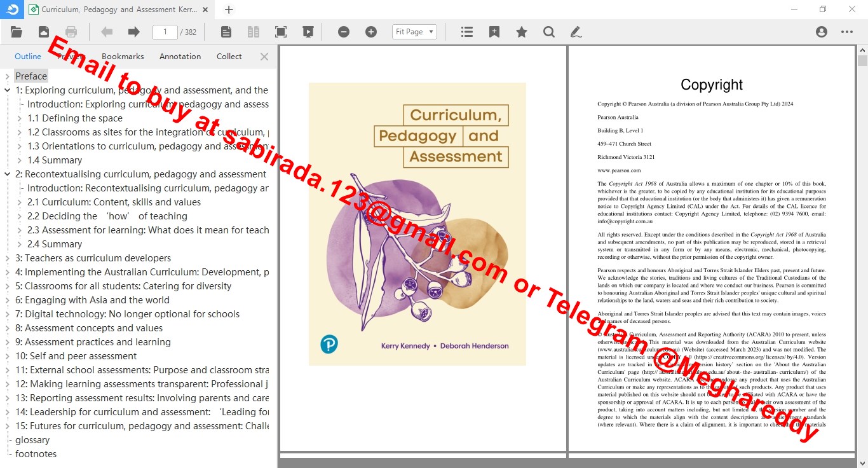Open the footnotes outline entry
Image resolution: width=868 pixels, height=468 pixels.
[36, 454]
